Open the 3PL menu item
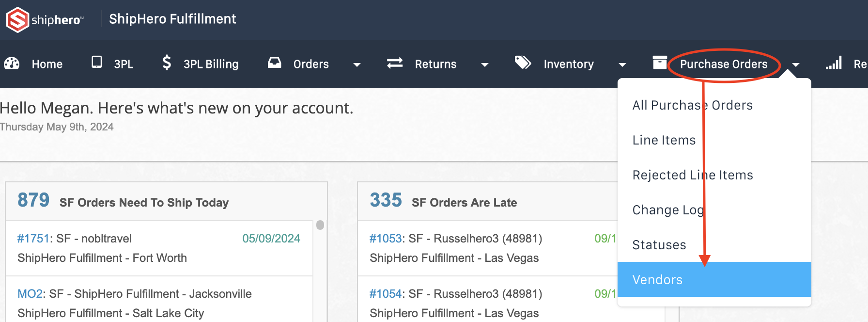The width and height of the screenshot is (868, 322). tap(124, 64)
